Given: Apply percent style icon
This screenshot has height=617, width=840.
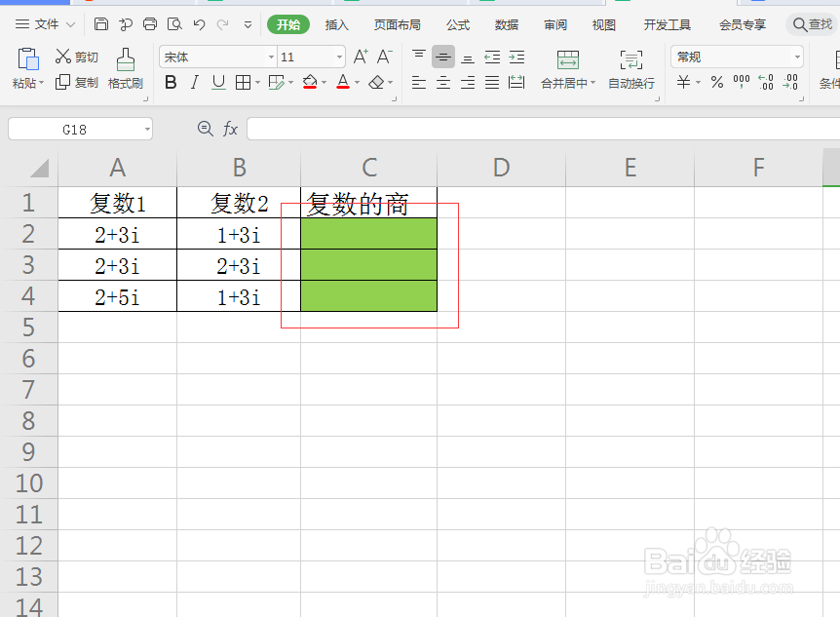Looking at the screenshot, I should (x=717, y=82).
